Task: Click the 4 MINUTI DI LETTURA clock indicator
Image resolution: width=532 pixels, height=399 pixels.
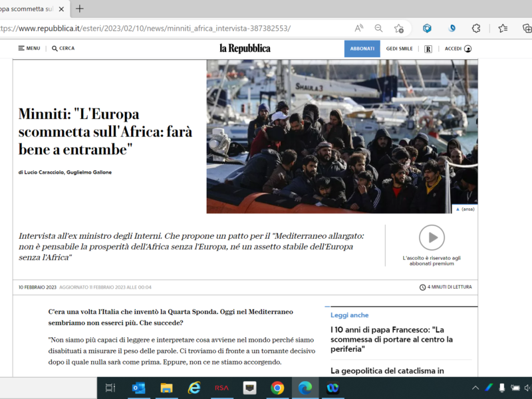Action: (446, 287)
